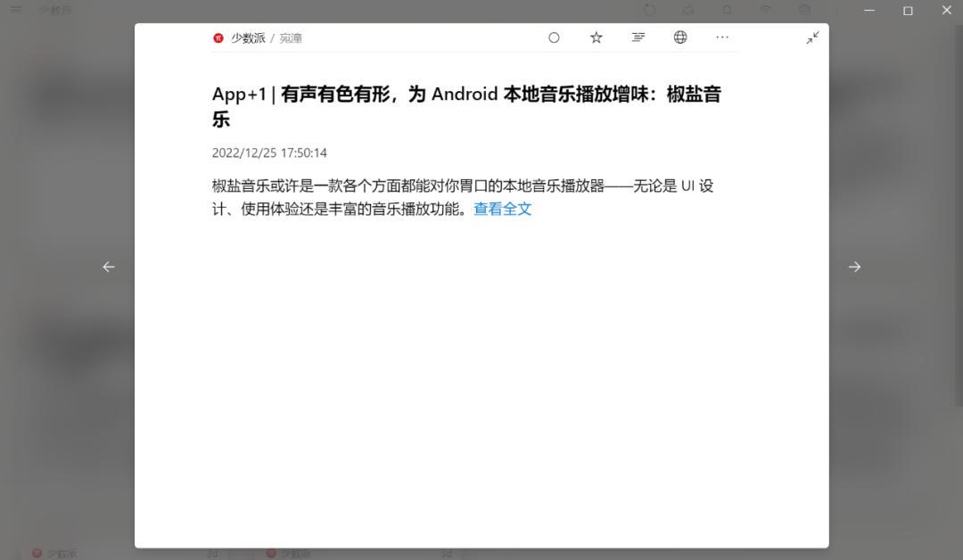
Task: Star this article using the star icon
Action: (x=595, y=37)
